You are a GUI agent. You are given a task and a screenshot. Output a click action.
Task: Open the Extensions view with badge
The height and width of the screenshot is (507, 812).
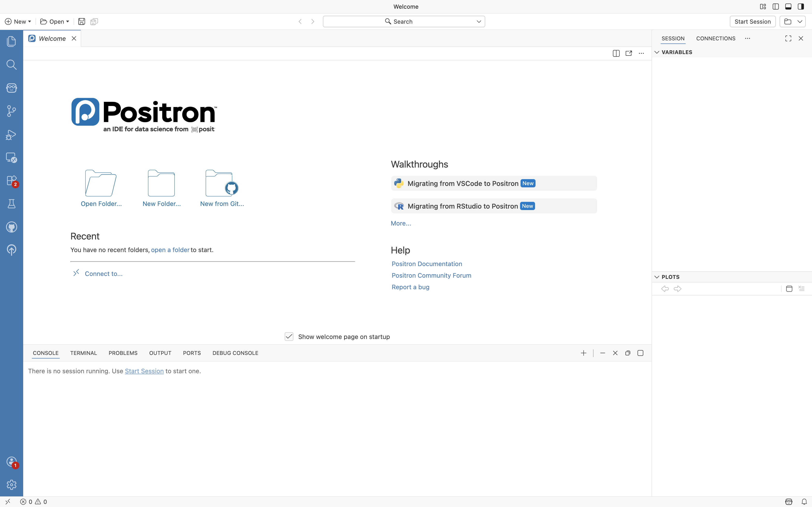tap(11, 181)
